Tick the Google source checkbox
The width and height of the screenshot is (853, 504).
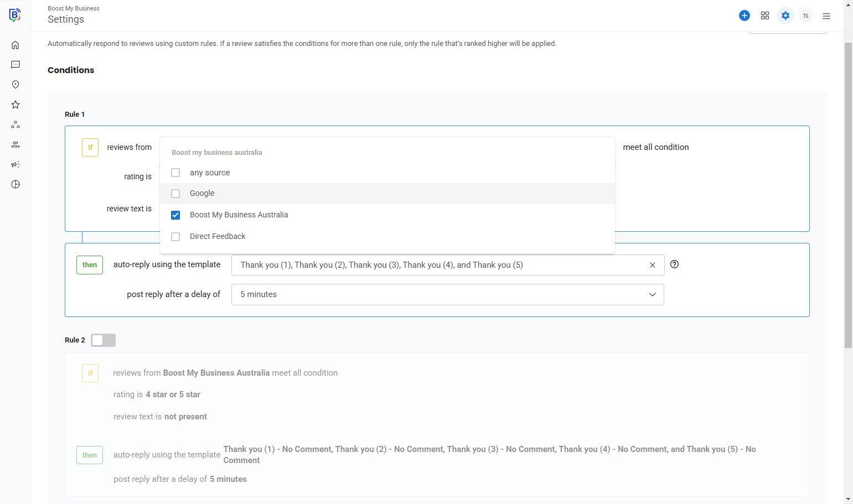pos(175,194)
